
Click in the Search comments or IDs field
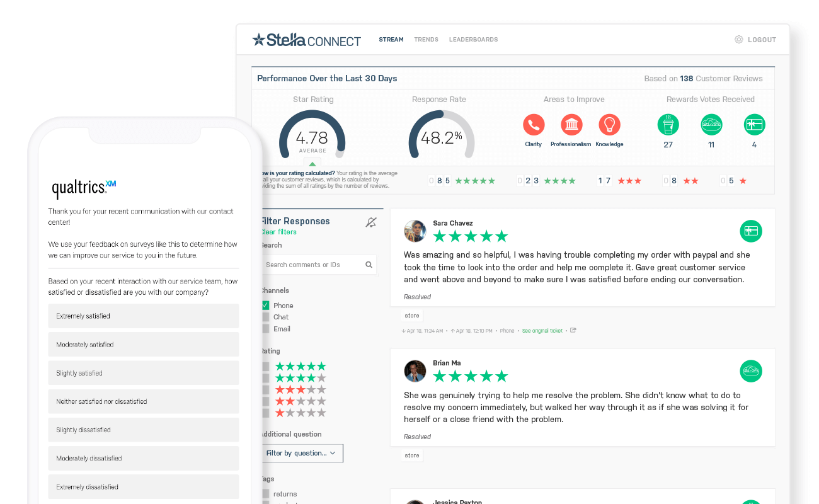pos(319,265)
